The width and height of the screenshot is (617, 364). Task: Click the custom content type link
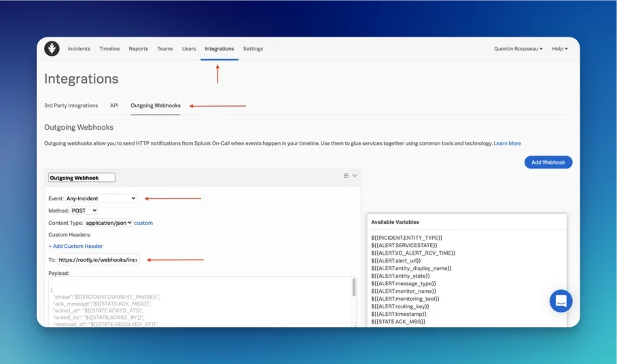point(143,223)
